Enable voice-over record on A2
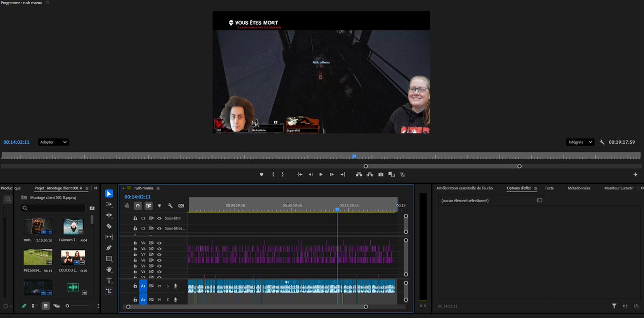 (x=175, y=300)
